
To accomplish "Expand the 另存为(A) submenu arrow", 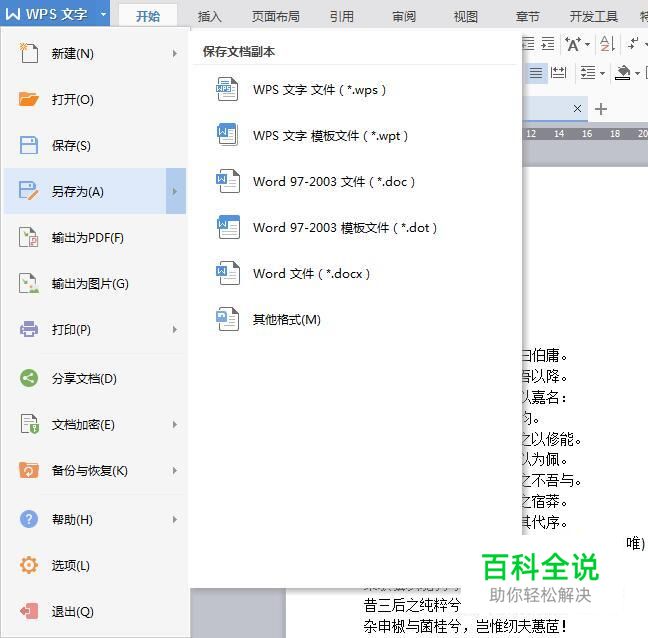I will (175, 191).
